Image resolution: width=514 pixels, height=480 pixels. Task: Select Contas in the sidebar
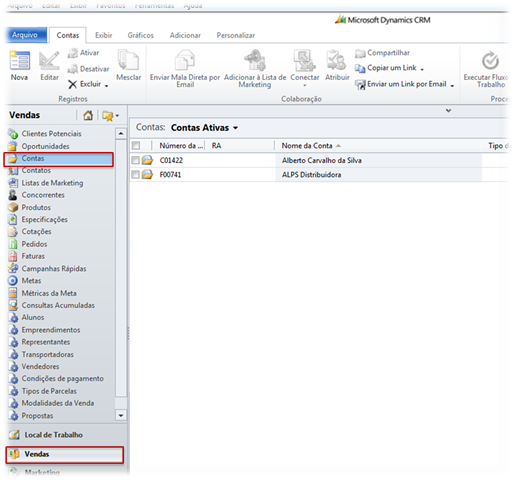point(59,159)
